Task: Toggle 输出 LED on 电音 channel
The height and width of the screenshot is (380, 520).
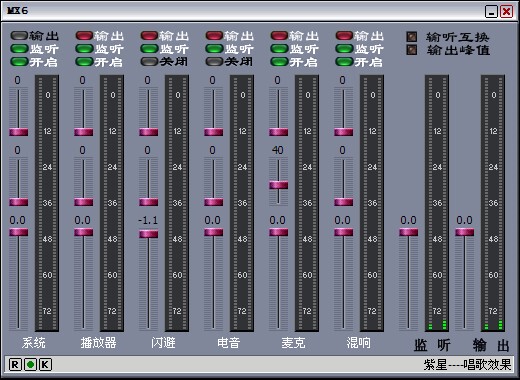Action: pos(214,35)
